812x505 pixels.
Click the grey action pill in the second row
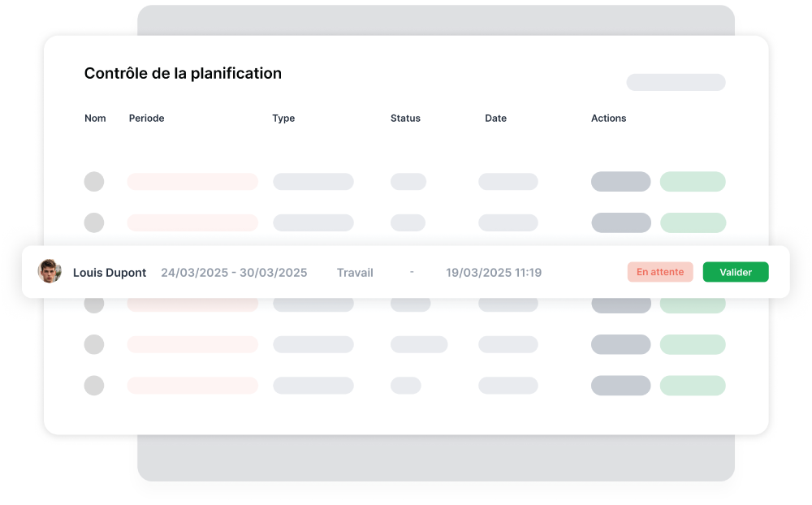coord(621,222)
